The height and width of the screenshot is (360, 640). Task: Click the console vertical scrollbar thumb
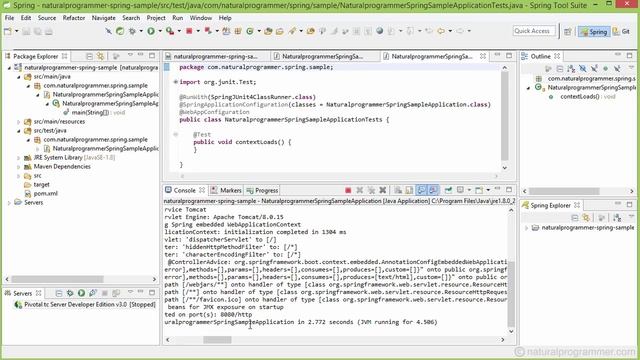pyautogui.click(x=511, y=293)
